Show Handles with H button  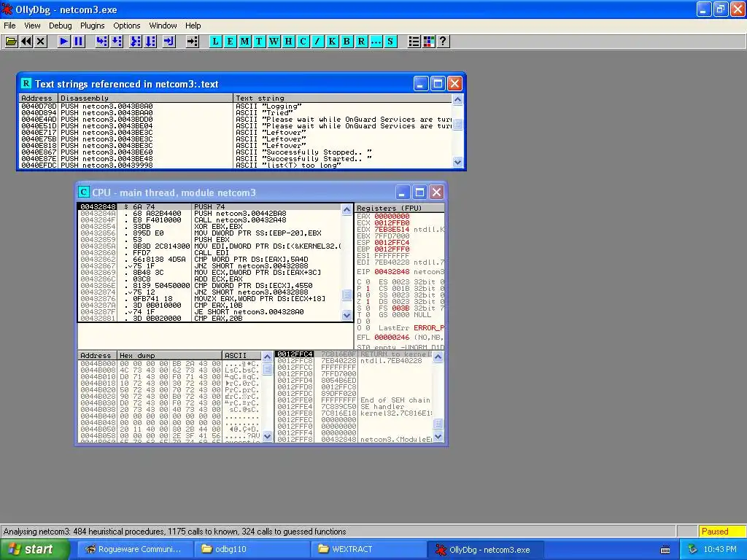(x=288, y=42)
